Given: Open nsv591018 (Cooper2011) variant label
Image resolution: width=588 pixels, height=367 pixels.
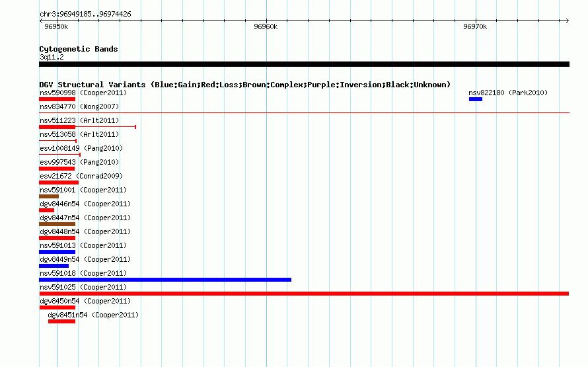Looking at the screenshot, I should [x=83, y=273].
